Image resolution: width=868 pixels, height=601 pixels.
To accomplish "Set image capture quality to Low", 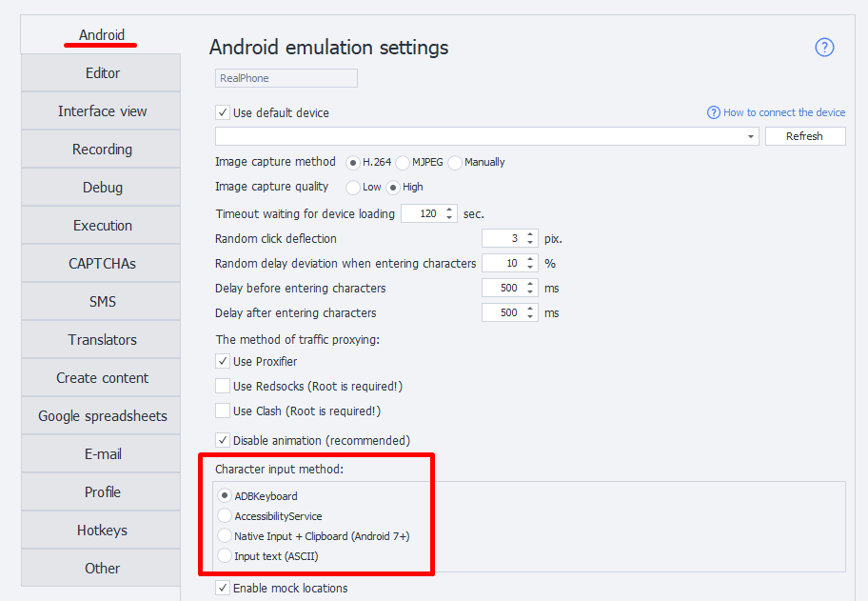I will 353,187.
